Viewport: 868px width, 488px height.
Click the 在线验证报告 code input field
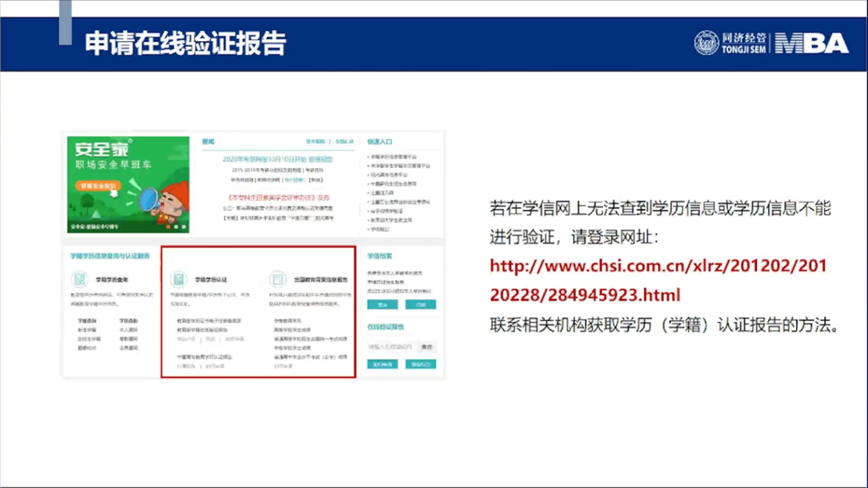point(391,347)
